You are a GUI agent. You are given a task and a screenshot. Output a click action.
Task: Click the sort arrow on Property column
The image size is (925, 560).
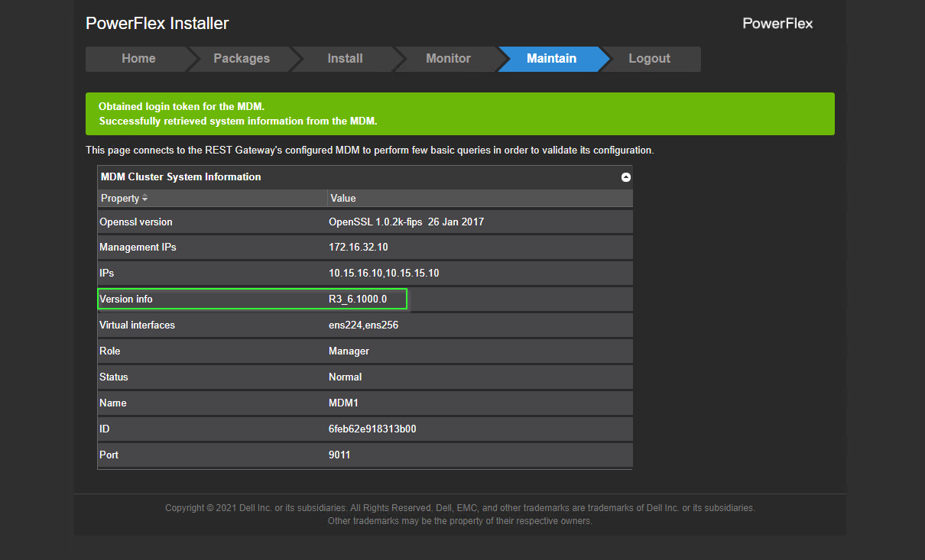click(146, 198)
